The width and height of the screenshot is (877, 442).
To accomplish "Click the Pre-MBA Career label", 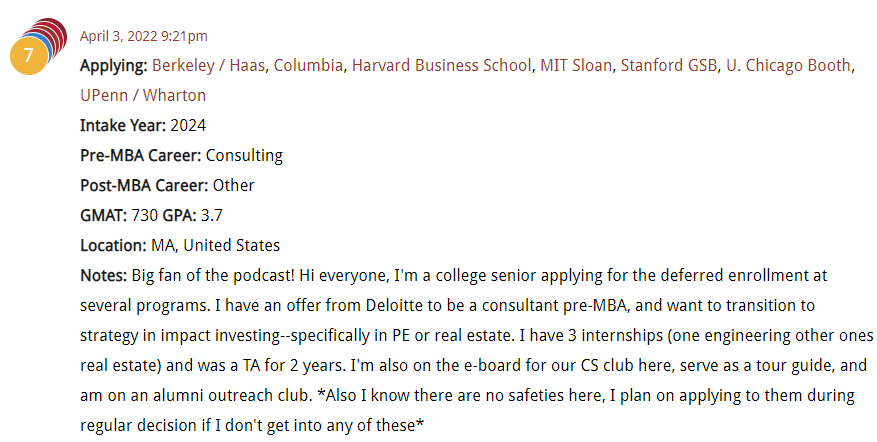I will [x=140, y=156].
